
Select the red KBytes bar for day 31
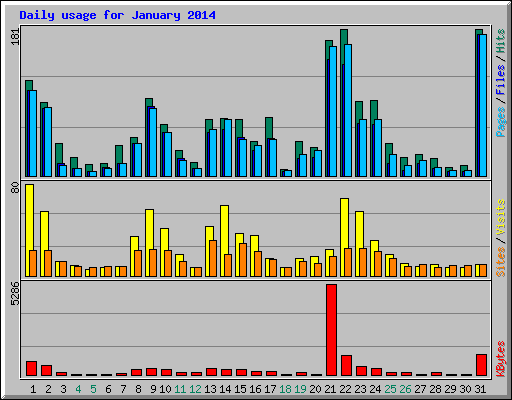point(482,365)
